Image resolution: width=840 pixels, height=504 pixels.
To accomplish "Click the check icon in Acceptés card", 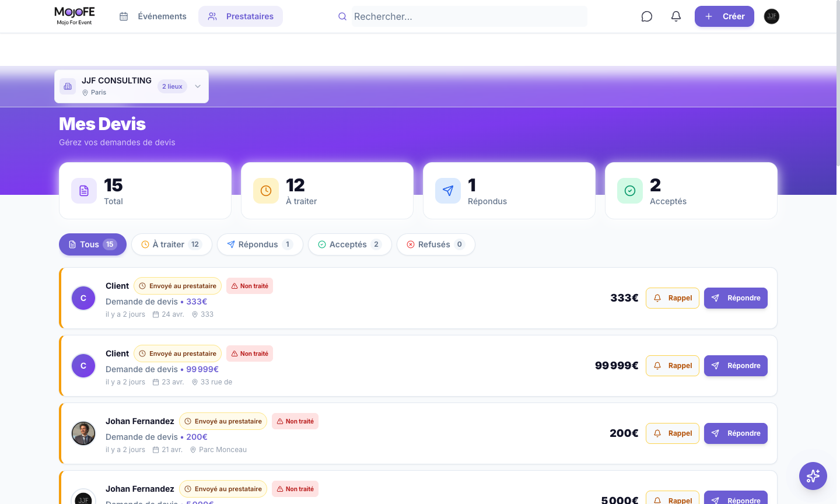I will (630, 191).
